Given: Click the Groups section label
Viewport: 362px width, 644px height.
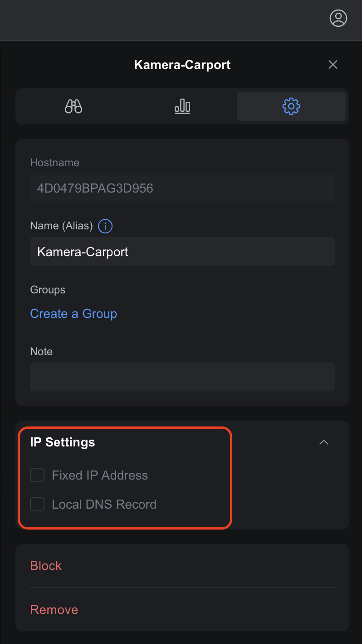Looking at the screenshot, I should pos(48,290).
